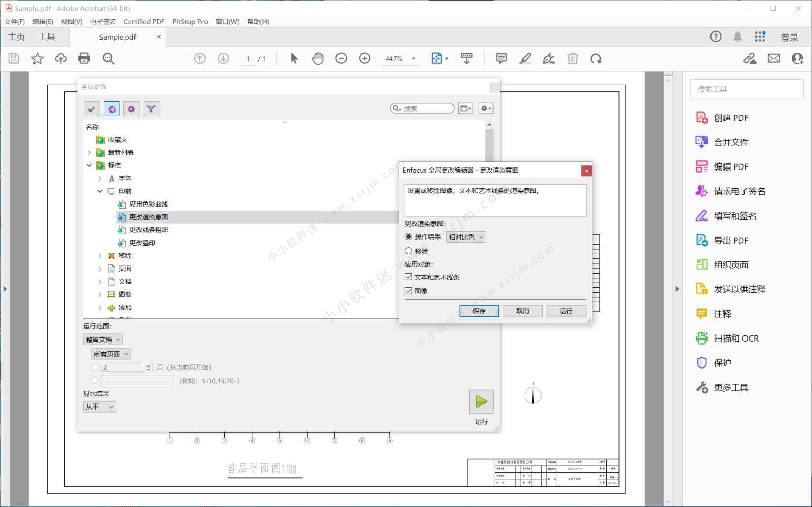The width and height of the screenshot is (812, 507).
Task: Collapse the 标准 tree node
Action: 89,165
